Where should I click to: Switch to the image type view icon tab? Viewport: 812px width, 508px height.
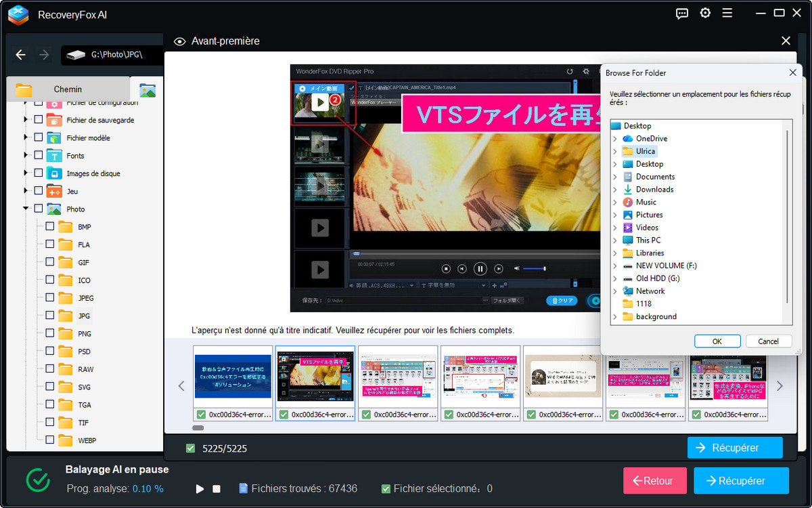click(x=147, y=89)
